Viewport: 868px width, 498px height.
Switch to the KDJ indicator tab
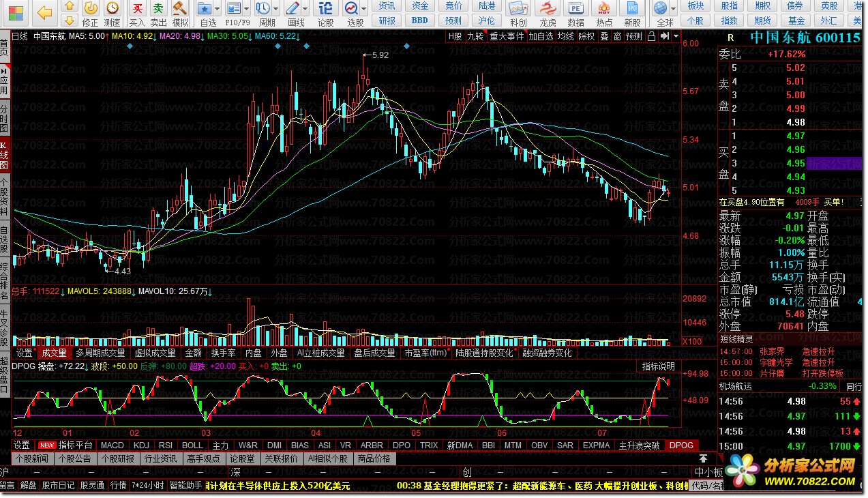click(142, 445)
